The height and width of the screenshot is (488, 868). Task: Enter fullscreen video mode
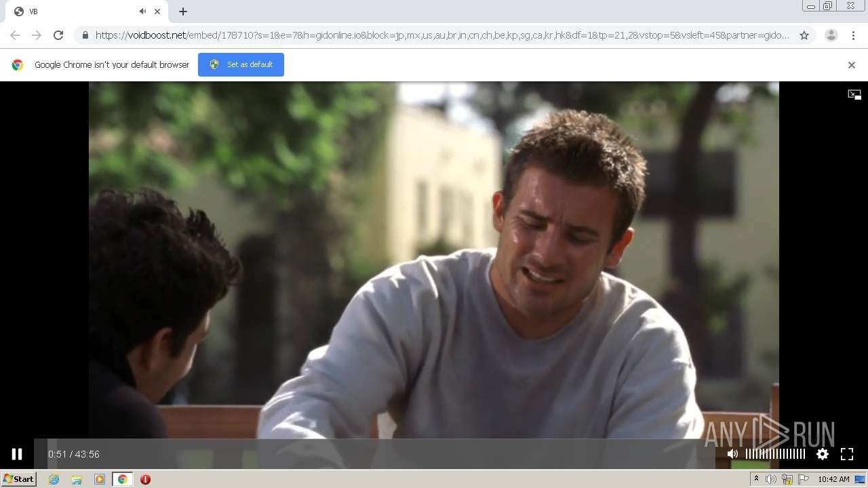pos(847,454)
